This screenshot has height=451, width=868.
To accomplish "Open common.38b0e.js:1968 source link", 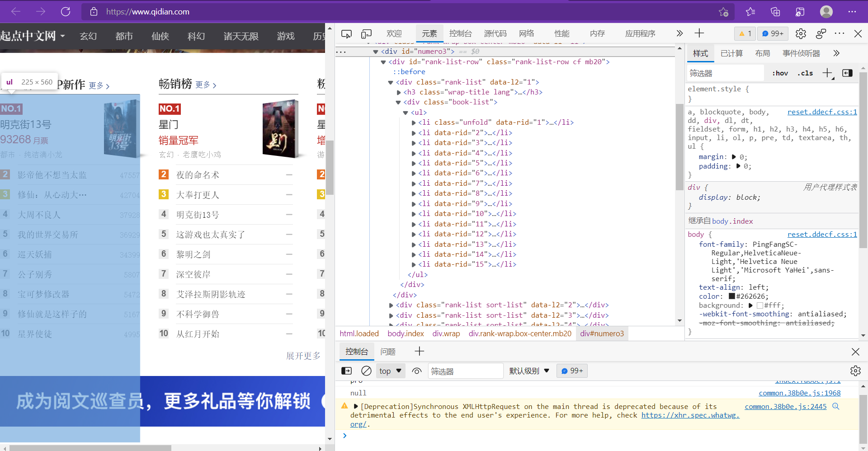I will pos(800,393).
